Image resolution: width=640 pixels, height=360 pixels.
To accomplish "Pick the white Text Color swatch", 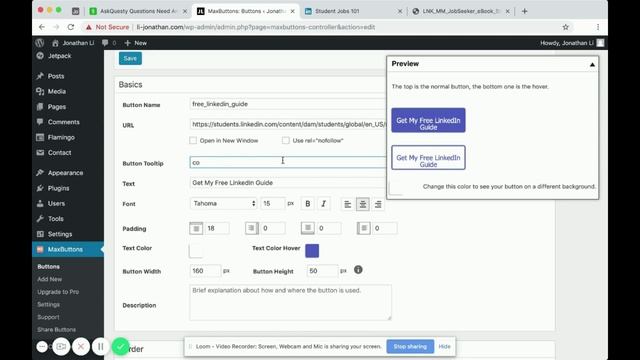I will pyautogui.click(x=196, y=251).
